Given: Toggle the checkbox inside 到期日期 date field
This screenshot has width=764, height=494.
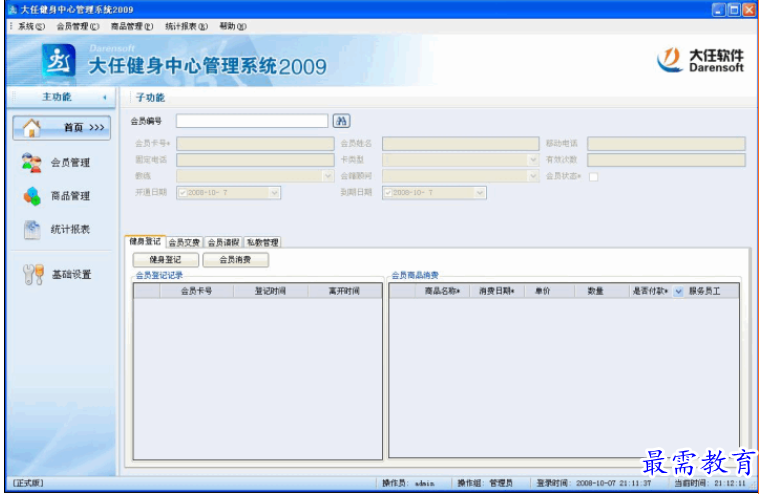Looking at the screenshot, I should pos(388,193).
